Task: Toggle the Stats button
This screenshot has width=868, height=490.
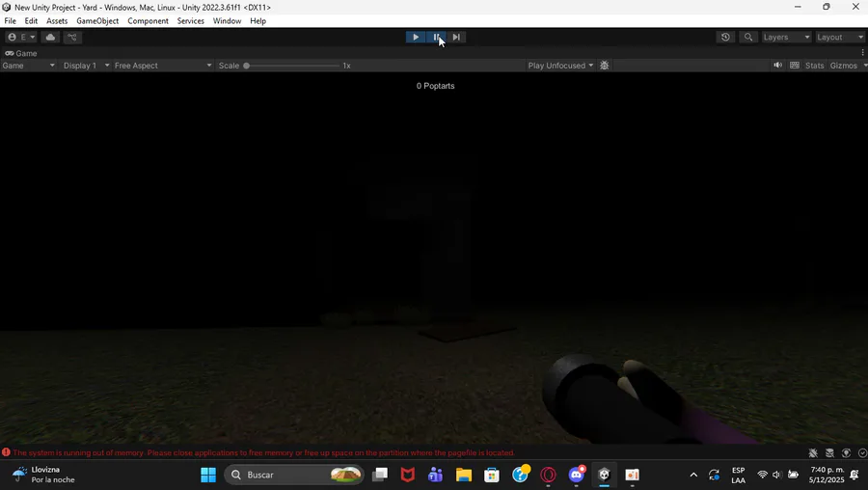Action: (814, 66)
